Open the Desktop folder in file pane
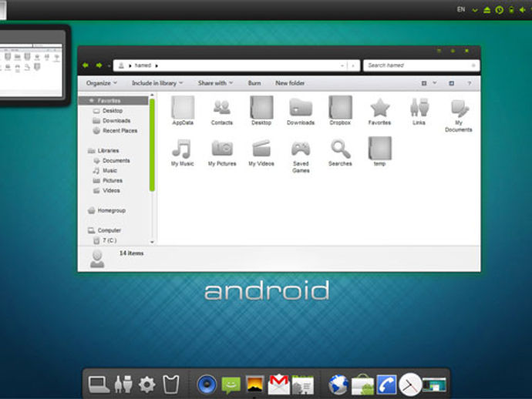The width and height of the screenshot is (532, 399). pyautogui.click(x=261, y=111)
